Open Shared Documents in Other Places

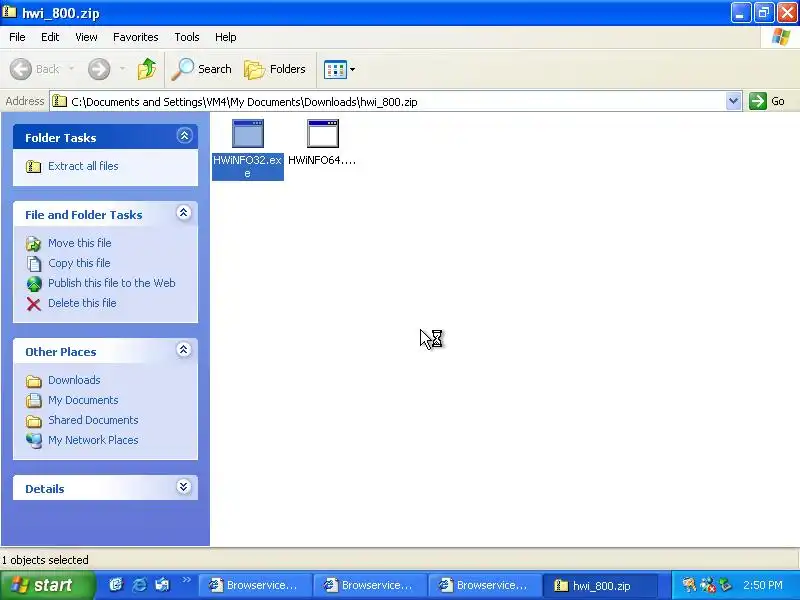pos(93,420)
